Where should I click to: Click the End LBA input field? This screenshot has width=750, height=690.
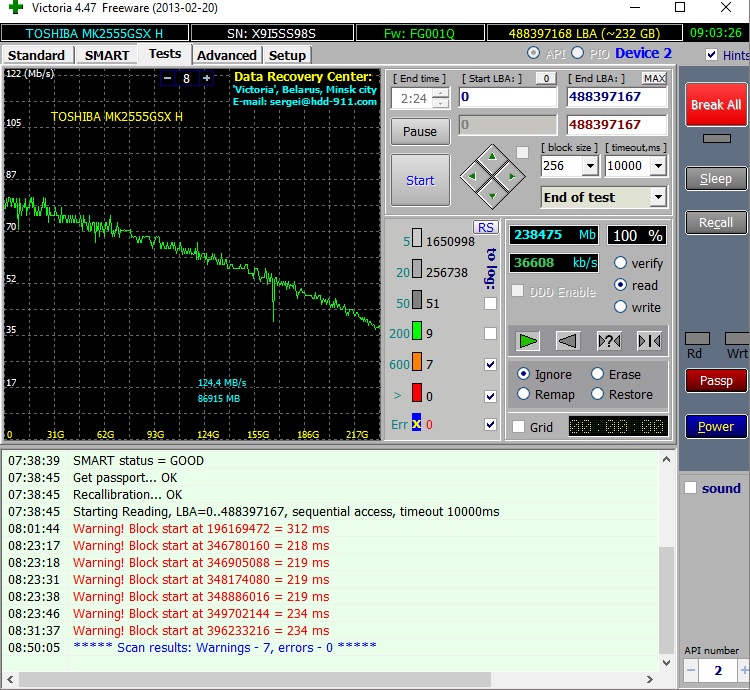[616, 97]
